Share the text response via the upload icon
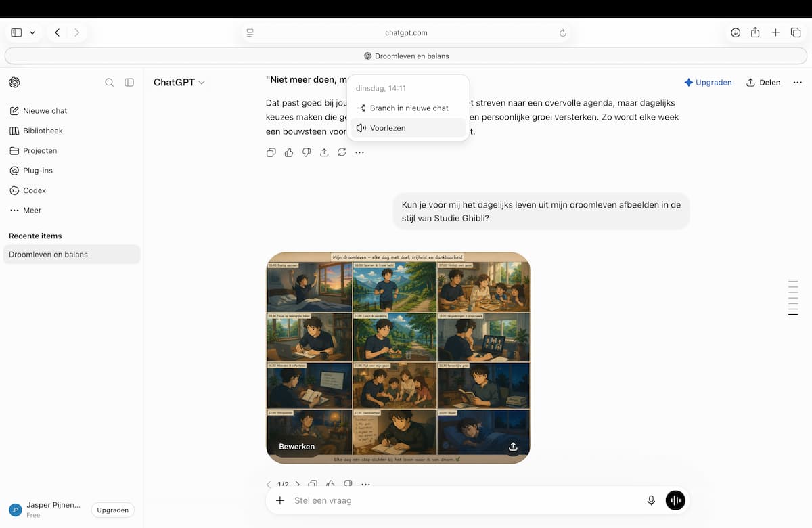812x528 pixels. pyautogui.click(x=324, y=153)
